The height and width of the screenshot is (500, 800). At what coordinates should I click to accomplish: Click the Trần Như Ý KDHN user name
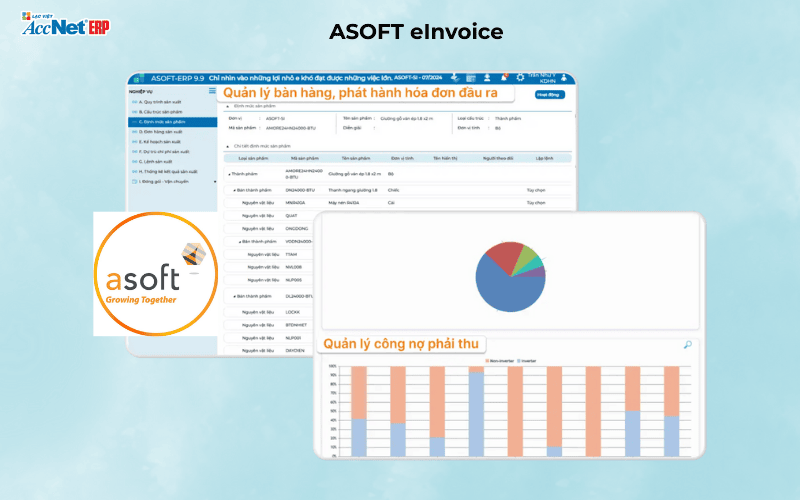543,78
